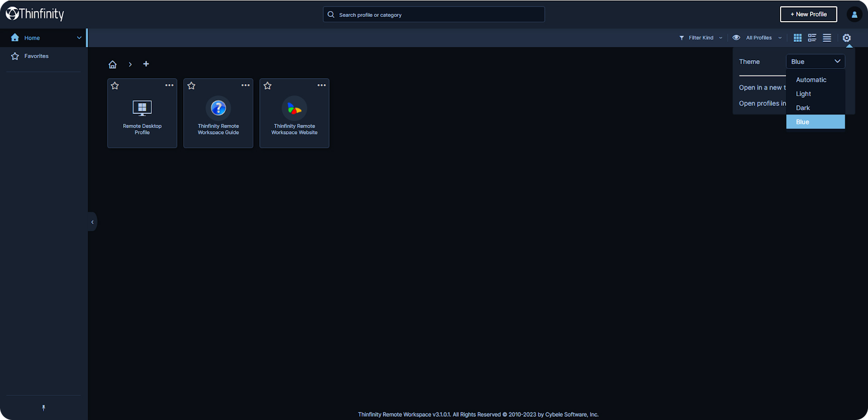Click the Open in a new tab setting

(762, 87)
